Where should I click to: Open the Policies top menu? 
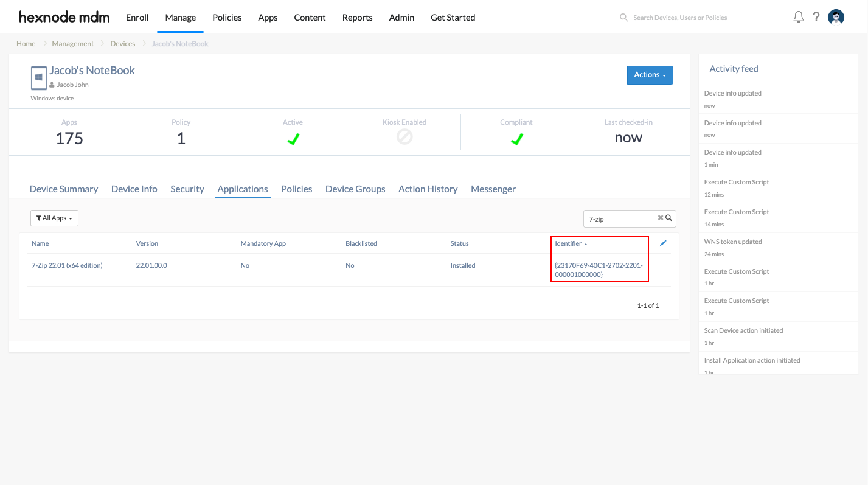pyautogui.click(x=227, y=18)
